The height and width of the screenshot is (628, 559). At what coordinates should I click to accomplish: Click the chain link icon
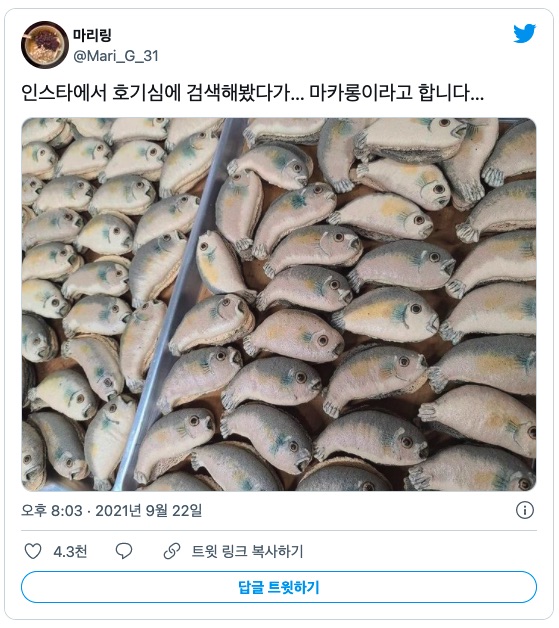point(172,551)
